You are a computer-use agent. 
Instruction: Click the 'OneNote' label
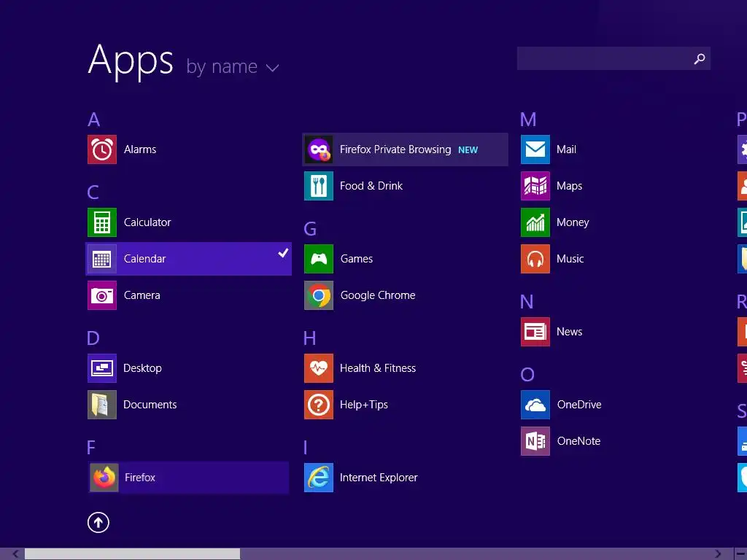pos(578,441)
